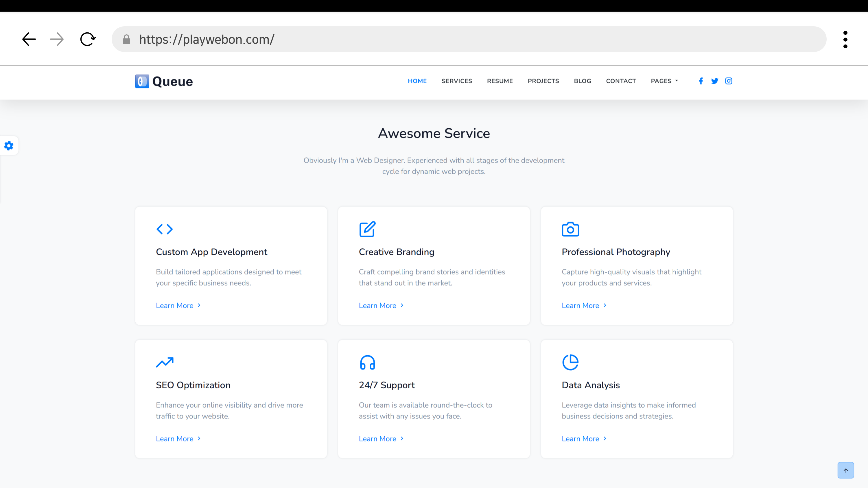
Task: Click the browser back arrow
Action: (29, 39)
